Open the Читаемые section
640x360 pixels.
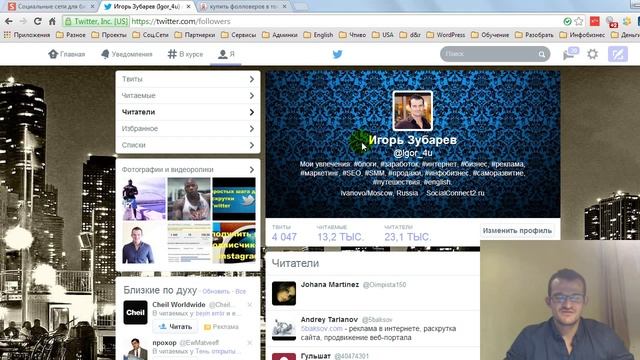pyautogui.click(x=188, y=96)
